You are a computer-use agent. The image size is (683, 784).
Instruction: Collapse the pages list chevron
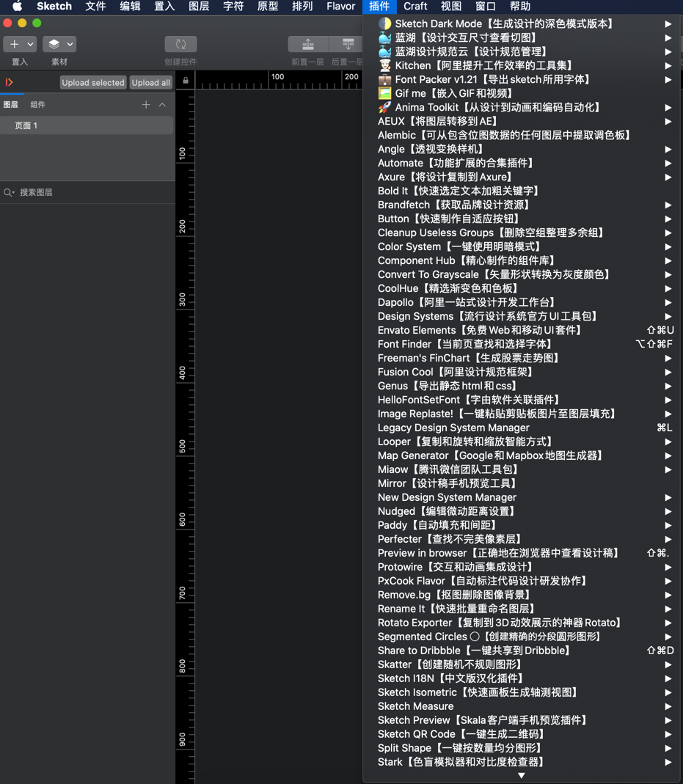click(162, 104)
